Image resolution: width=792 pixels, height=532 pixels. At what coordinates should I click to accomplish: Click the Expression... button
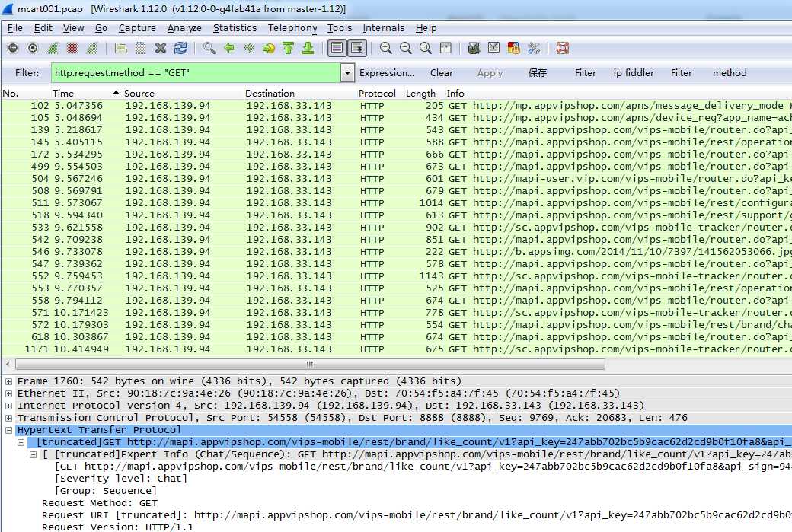coord(386,72)
